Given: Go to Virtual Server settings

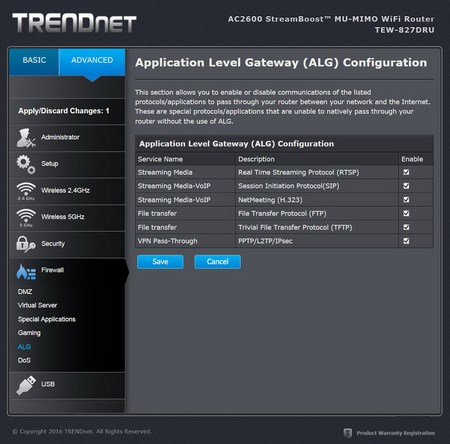Looking at the screenshot, I should coord(37,305).
